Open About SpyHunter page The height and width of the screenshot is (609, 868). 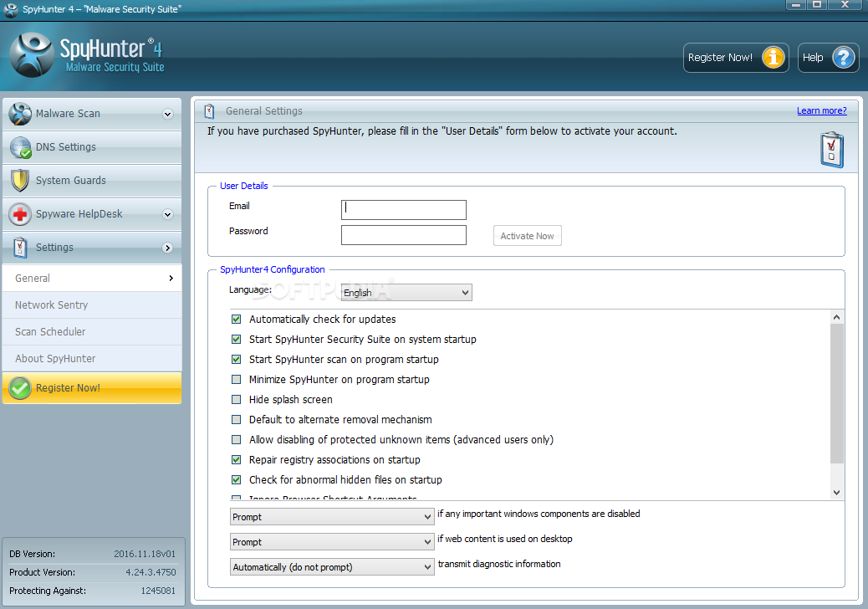92,359
